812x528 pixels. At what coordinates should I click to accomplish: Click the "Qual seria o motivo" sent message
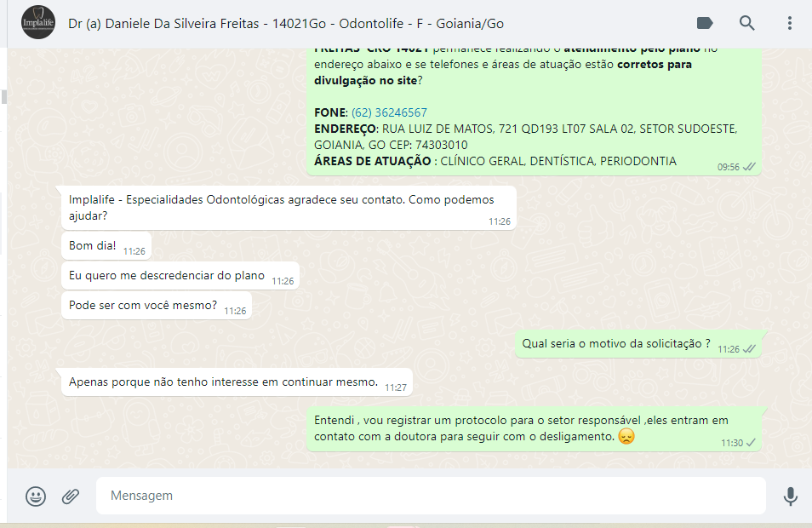click(638, 344)
